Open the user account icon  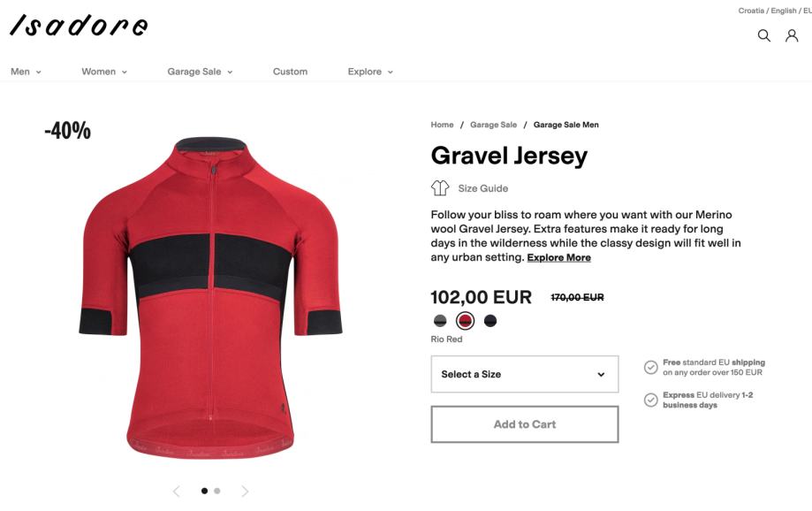point(792,35)
